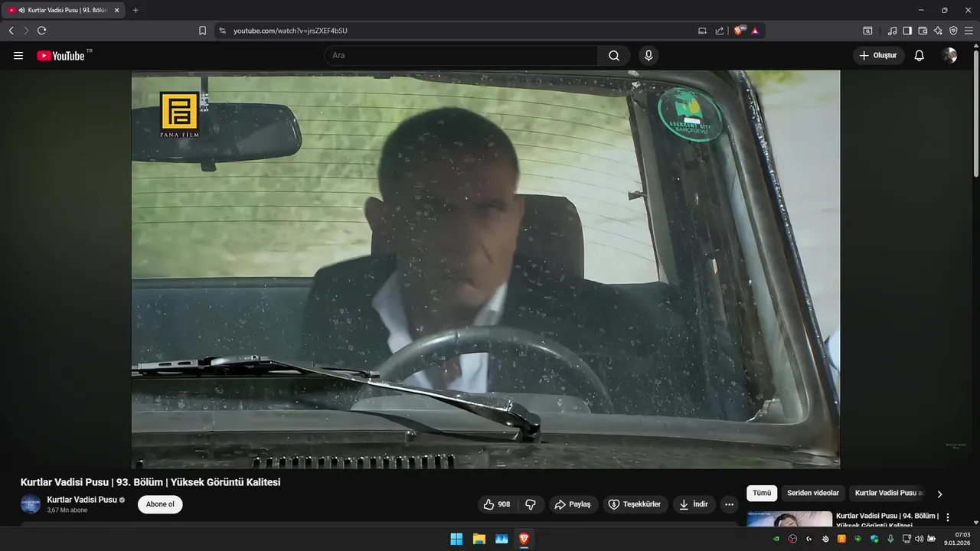This screenshot has width=980, height=551.
Task: Open the taskbar volume speaker icon
Action: [919, 539]
